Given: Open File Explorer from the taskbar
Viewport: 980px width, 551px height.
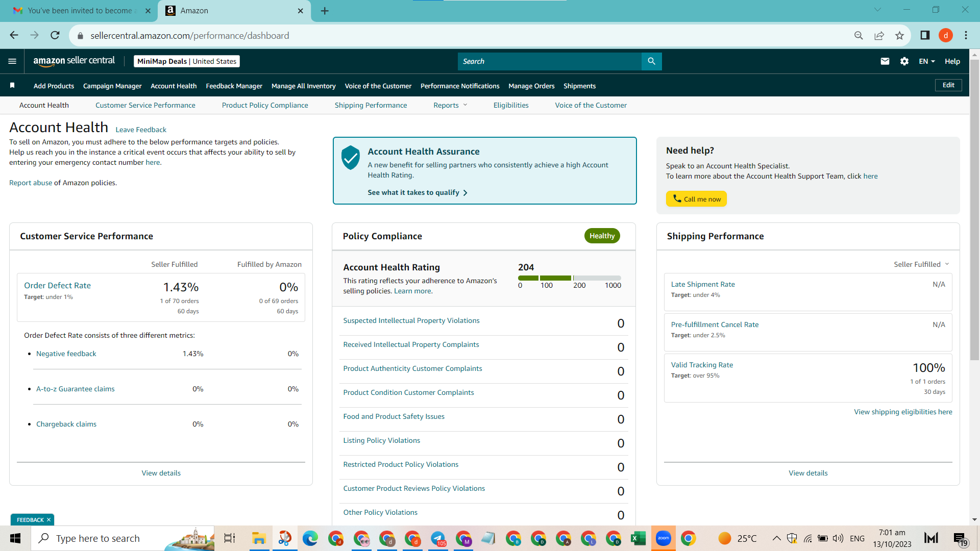Looking at the screenshot, I should click(259, 538).
